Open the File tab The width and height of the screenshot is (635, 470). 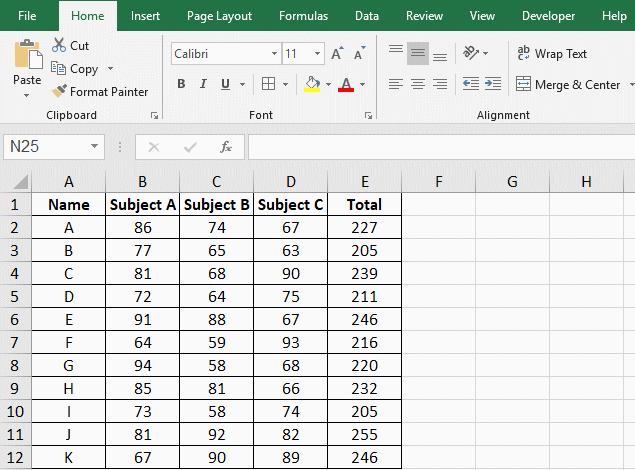tap(27, 16)
